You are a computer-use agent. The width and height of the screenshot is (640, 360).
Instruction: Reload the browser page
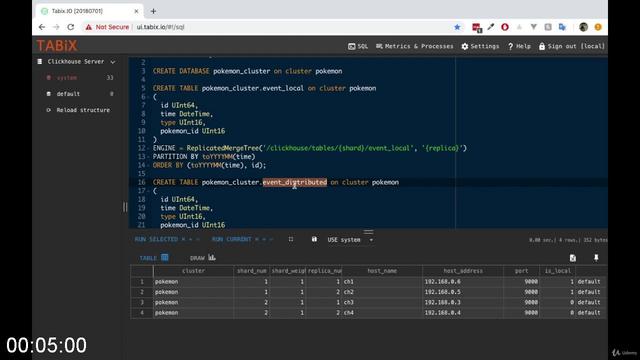[71, 27]
